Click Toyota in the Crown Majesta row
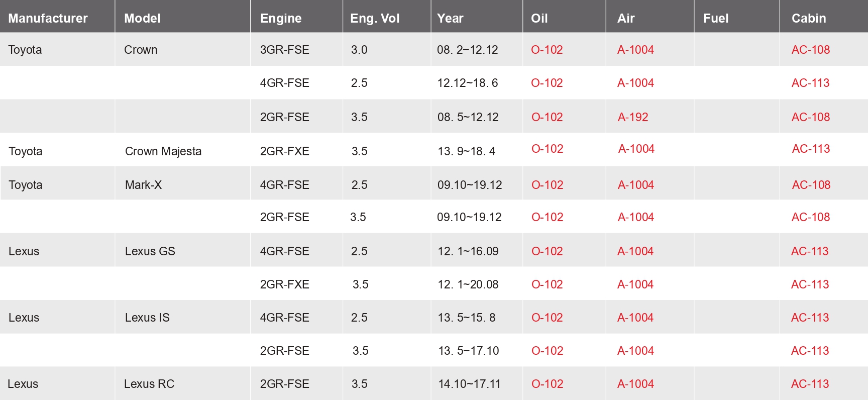 point(26,151)
